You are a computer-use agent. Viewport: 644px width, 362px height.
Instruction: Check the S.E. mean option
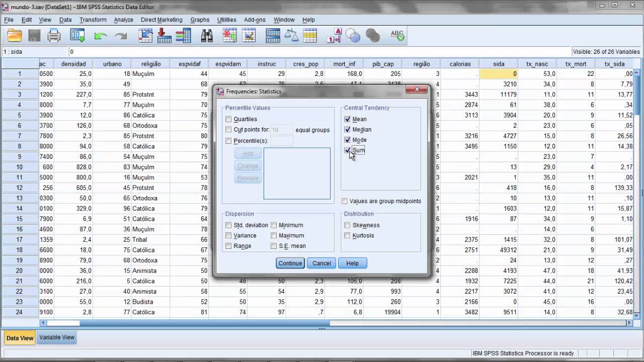point(274,246)
